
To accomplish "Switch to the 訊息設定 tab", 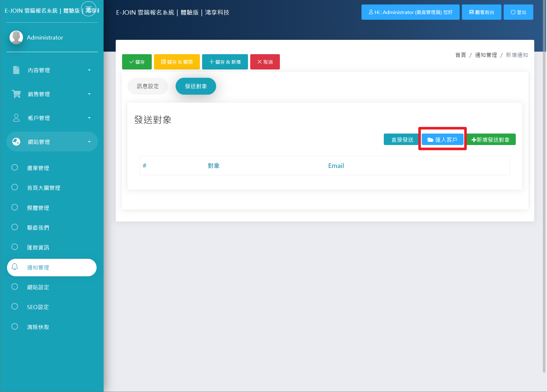I will [148, 86].
